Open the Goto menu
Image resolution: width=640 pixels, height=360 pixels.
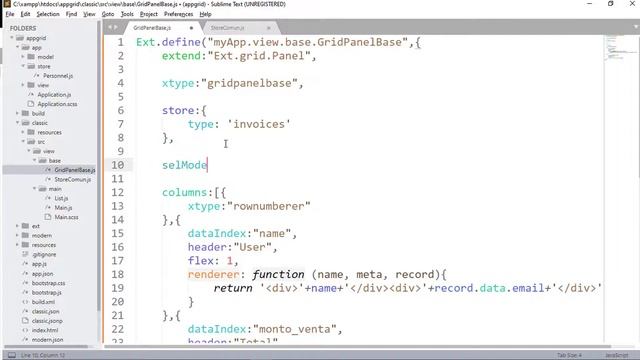108,14
